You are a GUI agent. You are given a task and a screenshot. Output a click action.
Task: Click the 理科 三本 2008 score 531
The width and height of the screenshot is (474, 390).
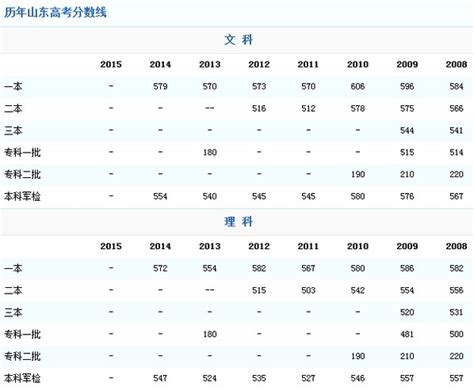pos(456,312)
